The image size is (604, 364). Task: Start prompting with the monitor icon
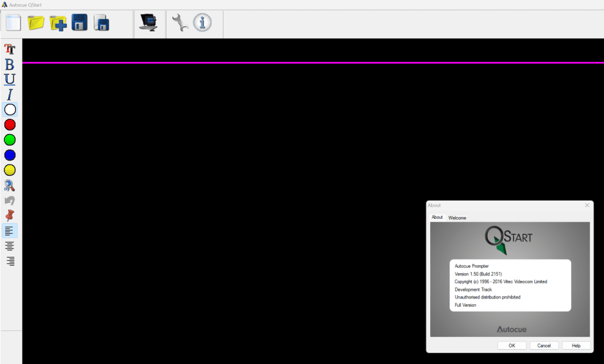tap(148, 23)
